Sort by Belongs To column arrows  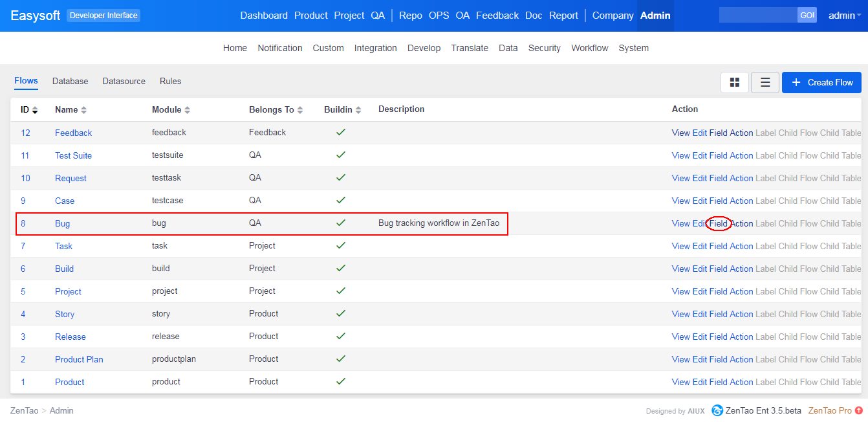tap(300, 110)
